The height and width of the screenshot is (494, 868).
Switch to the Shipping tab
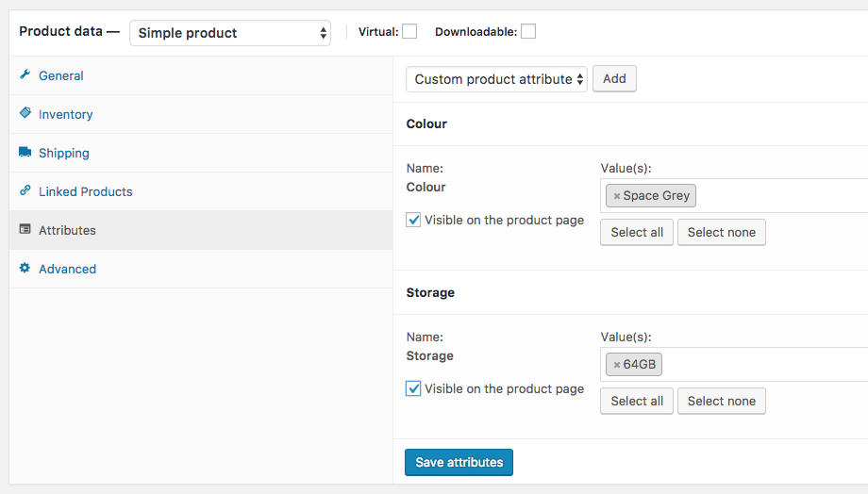tap(63, 153)
